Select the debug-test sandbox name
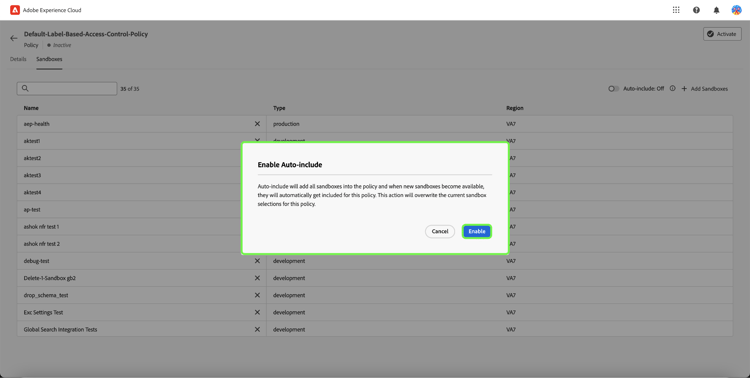 tap(36, 261)
